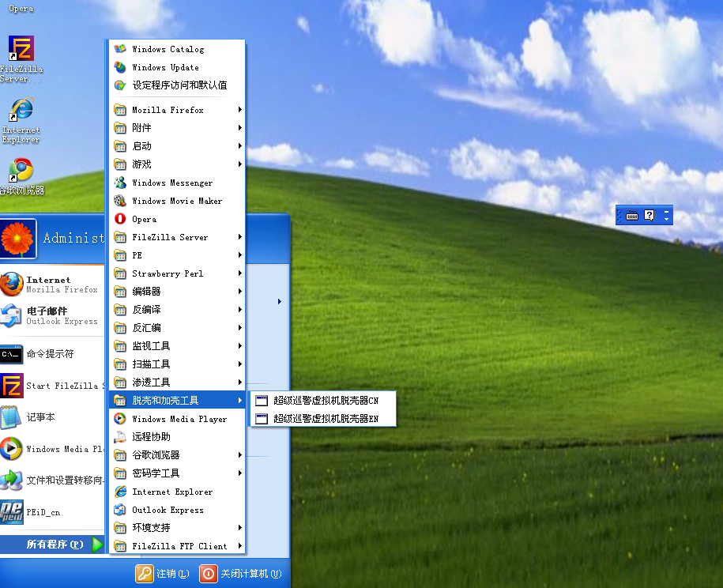The width and height of the screenshot is (723, 588).
Task: Expand the 附件 accessories folder
Action: (177, 128)
